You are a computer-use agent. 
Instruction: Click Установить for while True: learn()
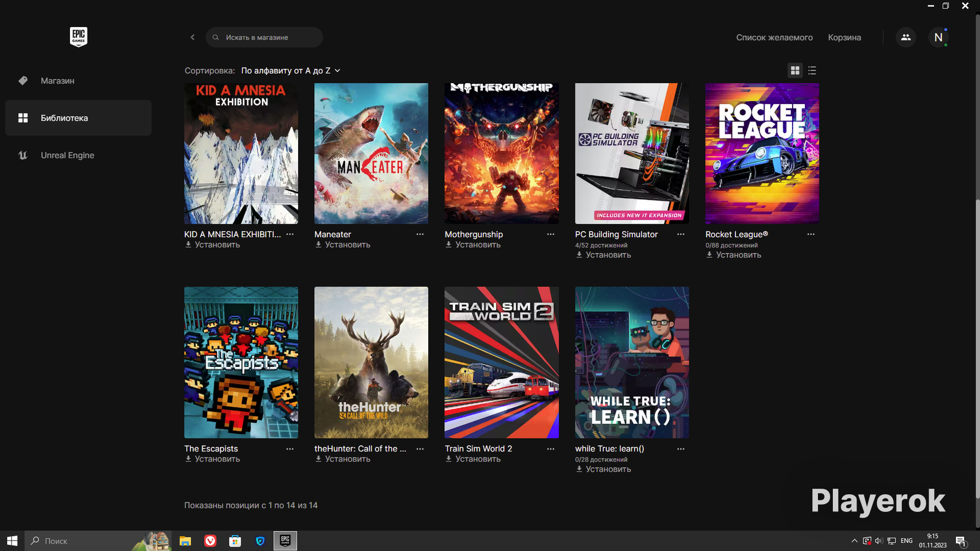(603, 469)
